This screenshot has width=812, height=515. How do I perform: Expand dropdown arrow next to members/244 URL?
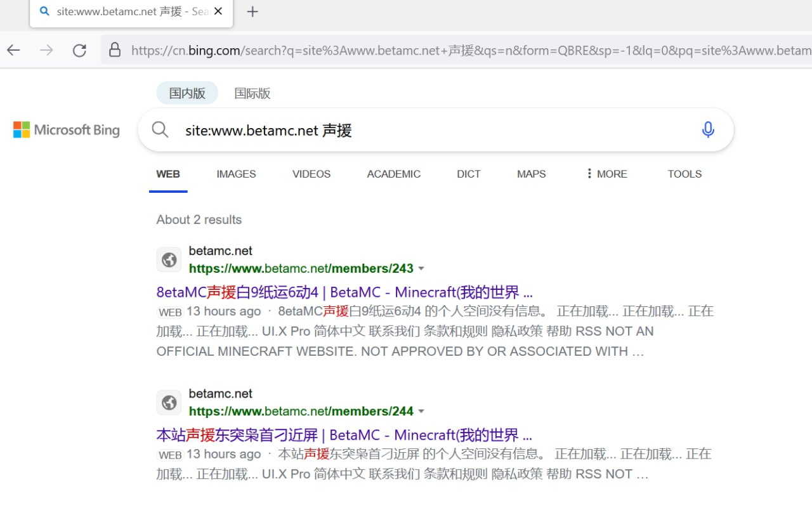pos(421,412)
